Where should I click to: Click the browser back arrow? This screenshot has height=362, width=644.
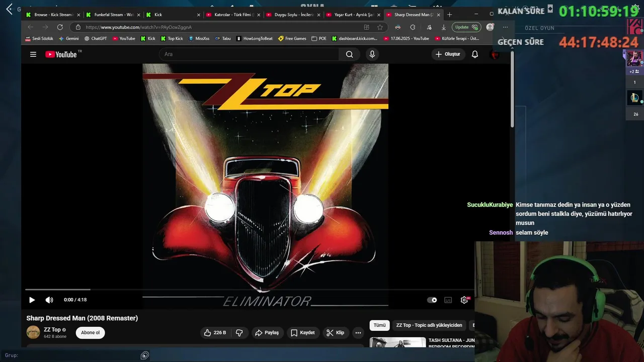tap(31, 27)
